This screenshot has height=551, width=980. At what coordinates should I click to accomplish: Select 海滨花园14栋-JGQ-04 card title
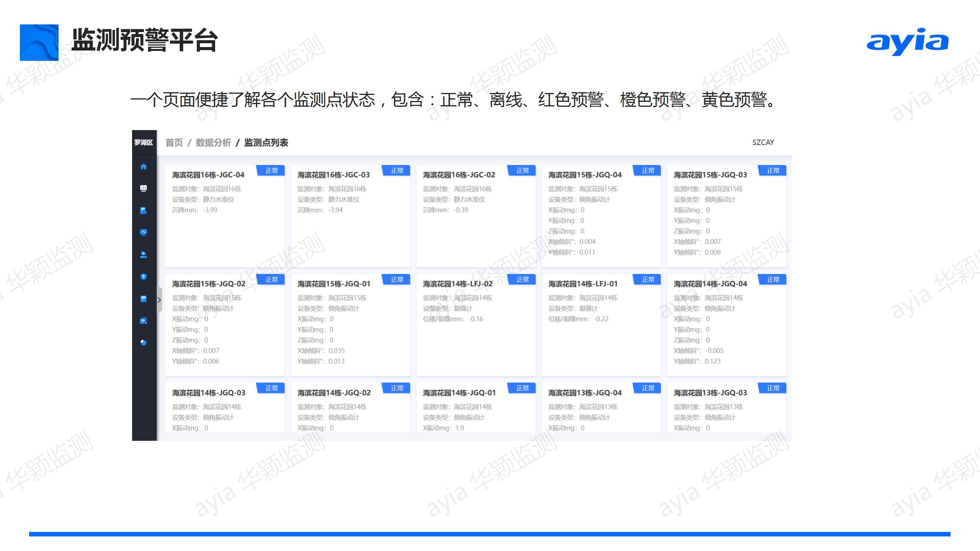click(x=710, y=284)
